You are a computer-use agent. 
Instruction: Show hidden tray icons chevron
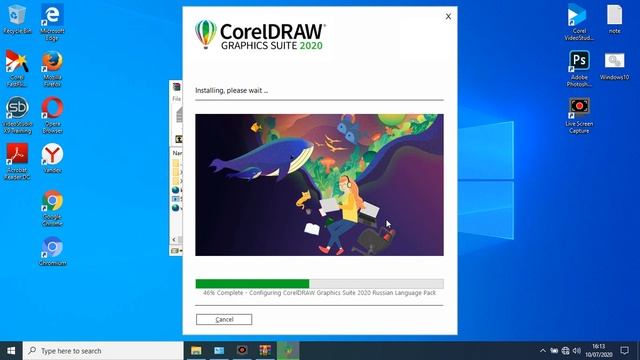tap(542, 351)
